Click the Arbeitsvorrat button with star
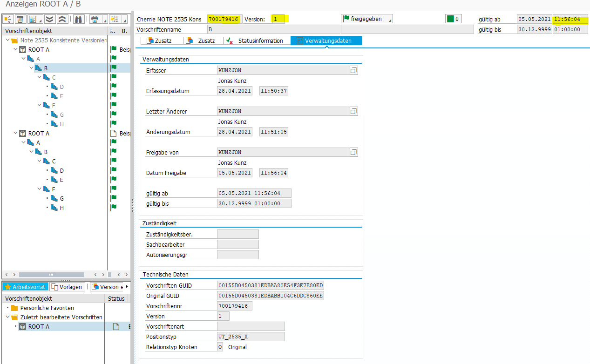The image size is (590, 364). coord(26,287)
